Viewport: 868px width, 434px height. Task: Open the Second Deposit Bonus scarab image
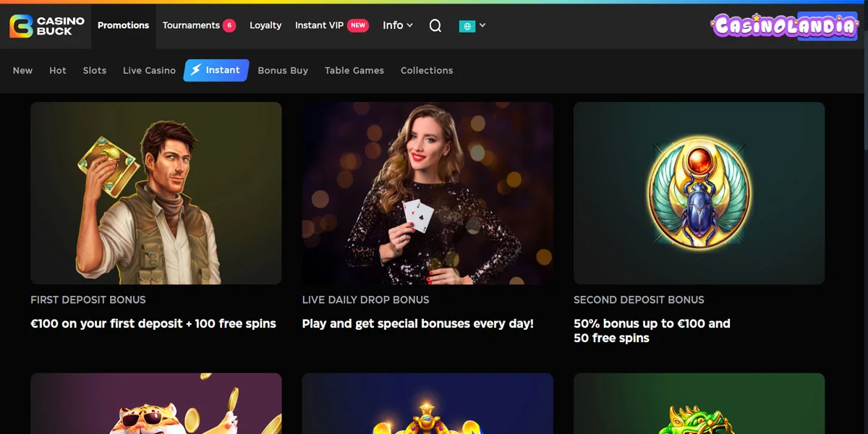tap(699, 193)
